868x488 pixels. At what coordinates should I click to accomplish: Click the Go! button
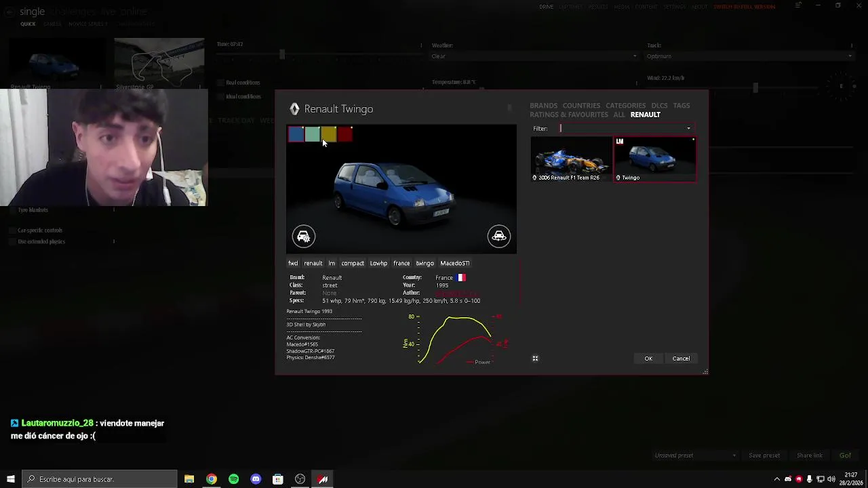click(x=845, y=455)
